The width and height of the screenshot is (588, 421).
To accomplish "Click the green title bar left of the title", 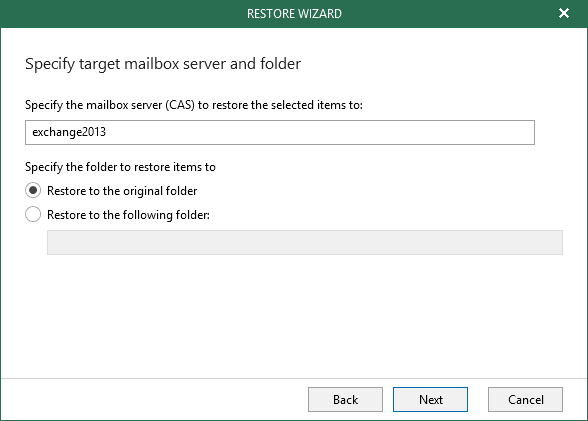I will pos(120,14).
